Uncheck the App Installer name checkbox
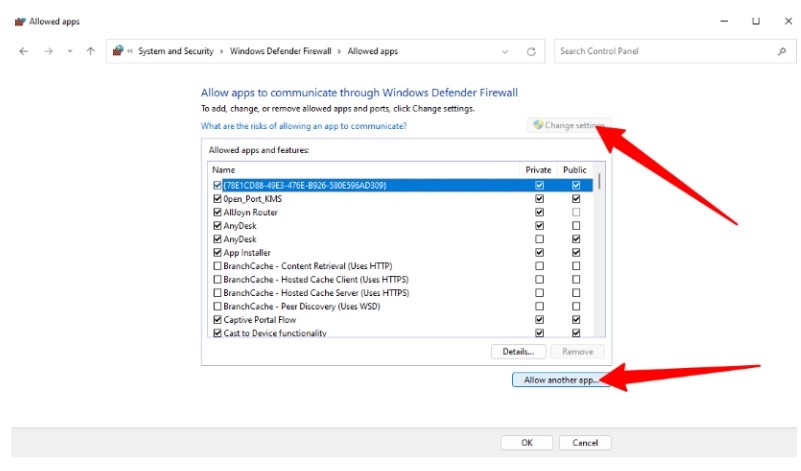801x471 pixels. pos(217,252)
